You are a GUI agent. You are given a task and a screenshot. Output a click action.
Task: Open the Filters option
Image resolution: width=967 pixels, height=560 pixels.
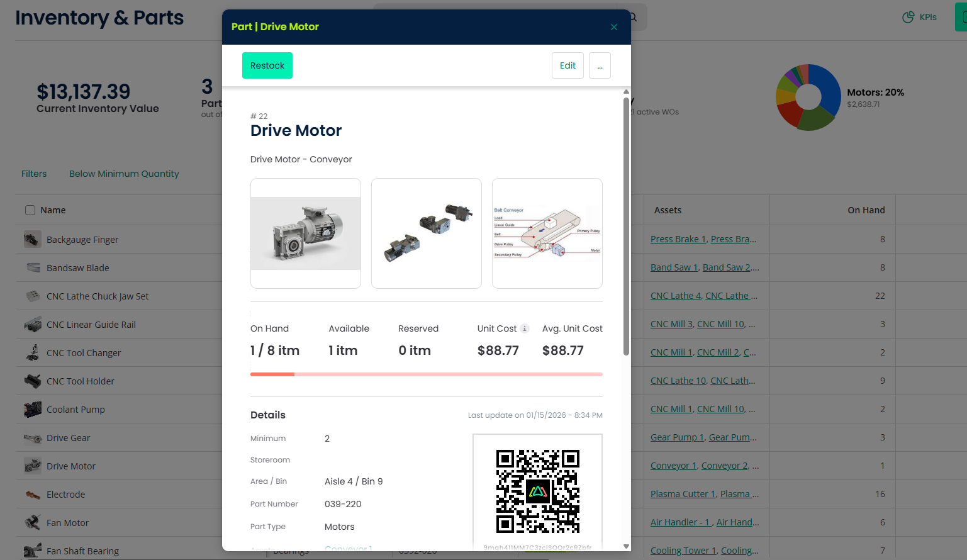click(34, 174)
